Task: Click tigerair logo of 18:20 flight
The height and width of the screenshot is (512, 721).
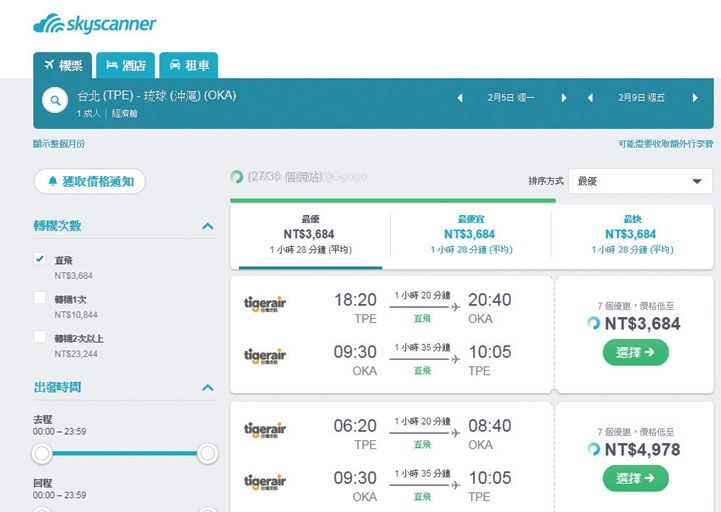Action: click(265, 304)
